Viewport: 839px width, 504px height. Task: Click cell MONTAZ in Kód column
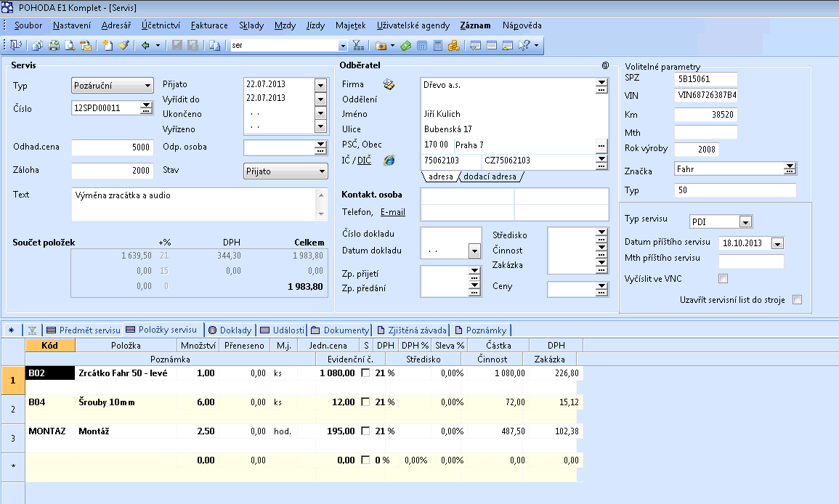(x=50, y=431)
